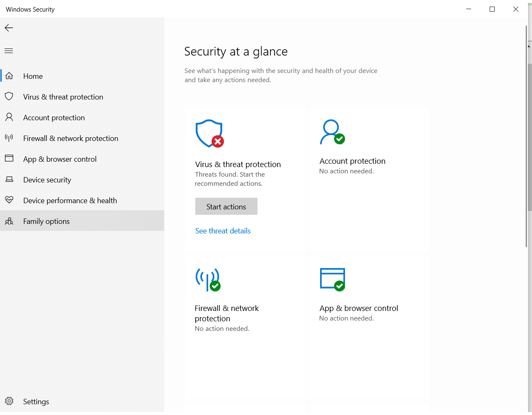The image size is (532, 415).
Task: Open Home in the sidebar
Action: point(82,76)
